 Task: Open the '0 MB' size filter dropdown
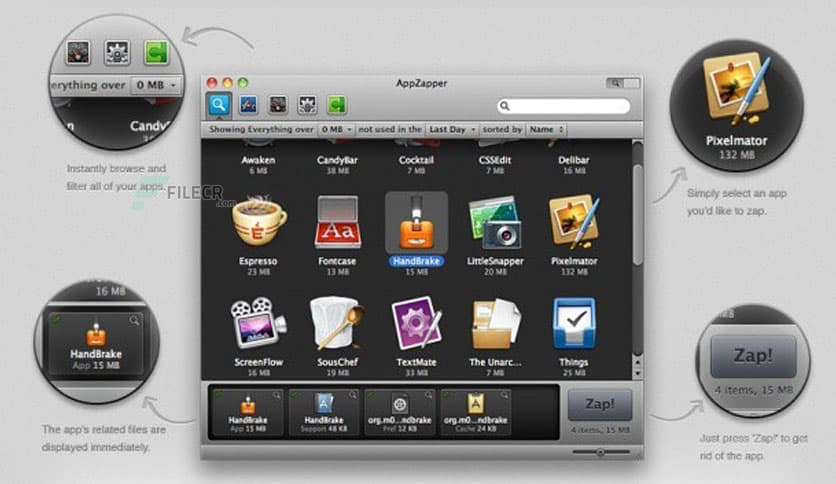tap(337, 130)
